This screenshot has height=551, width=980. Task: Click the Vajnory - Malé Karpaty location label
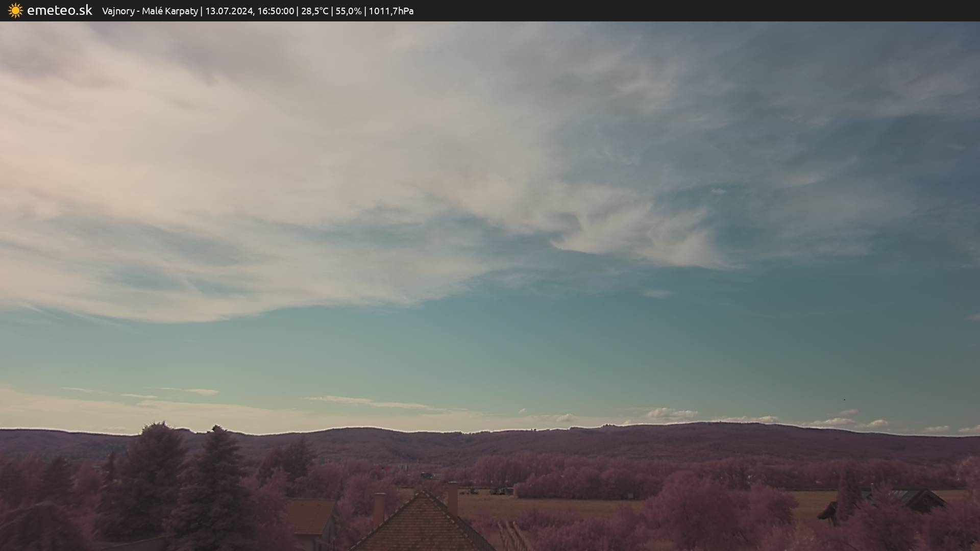pos(150,11)
